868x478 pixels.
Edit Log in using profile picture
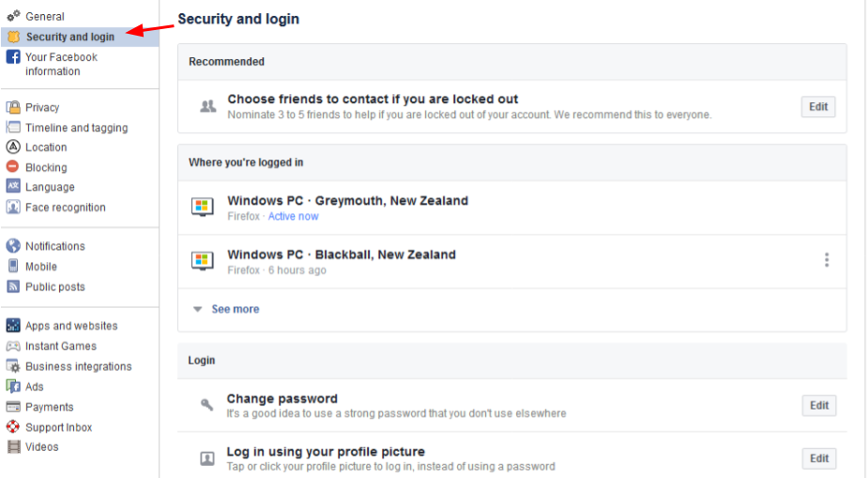click(819, 458)
